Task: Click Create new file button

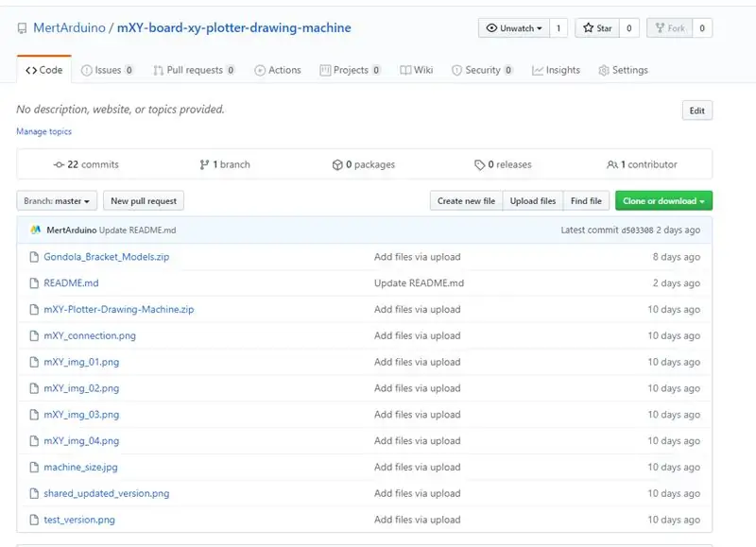Action: 466,201
